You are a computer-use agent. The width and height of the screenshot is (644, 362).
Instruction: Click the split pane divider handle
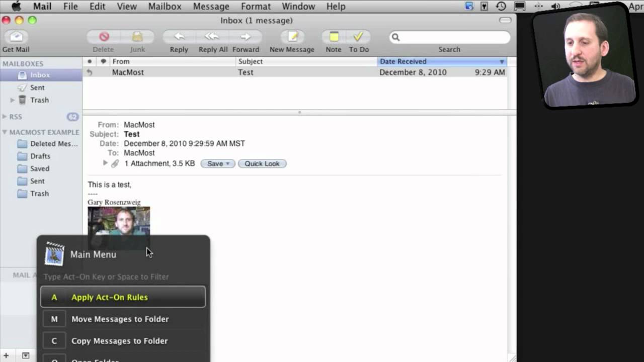click(299, 113)
